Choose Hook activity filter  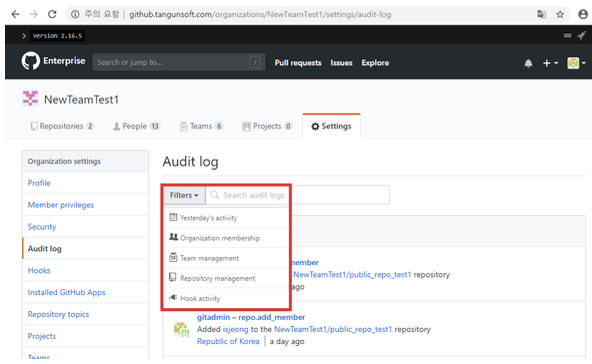226,298
